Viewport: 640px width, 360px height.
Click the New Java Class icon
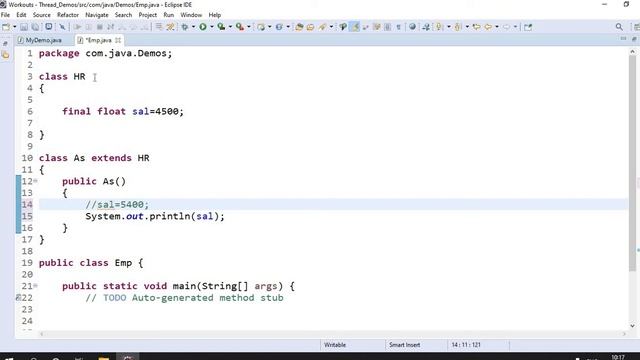pos(279,27)
